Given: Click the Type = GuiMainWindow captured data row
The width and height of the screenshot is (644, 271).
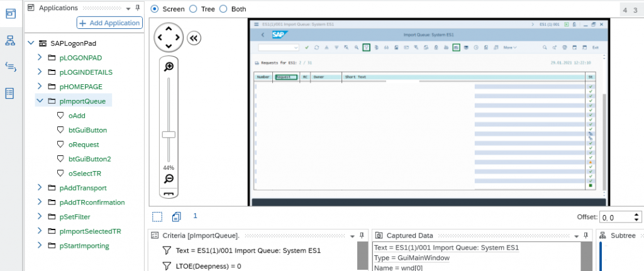Looking at the screenshot, I should pyautogui.click(x=412, y=258).
